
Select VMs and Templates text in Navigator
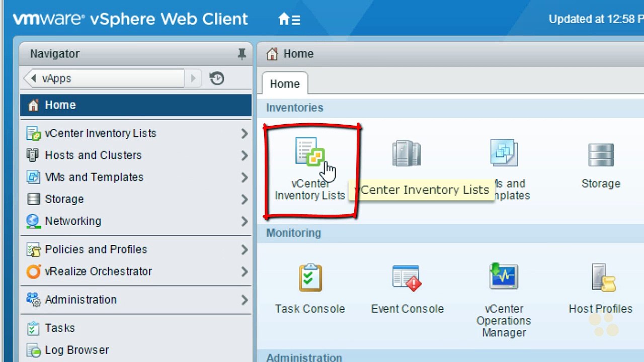(x=94, y=177)
